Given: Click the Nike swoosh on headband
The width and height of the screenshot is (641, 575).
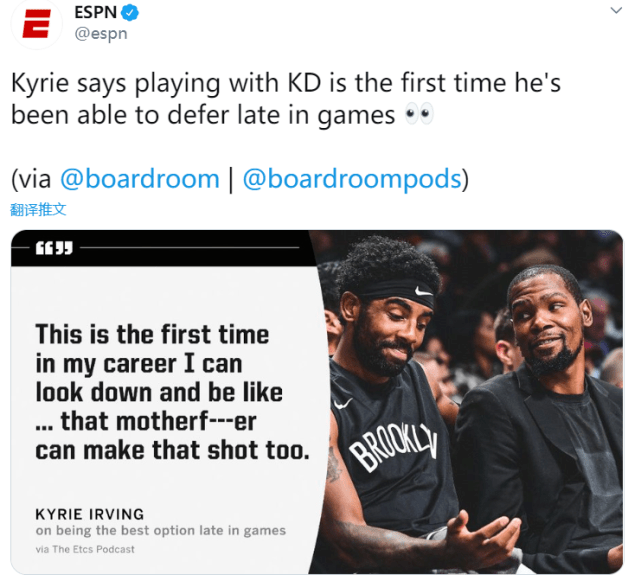Looking at the screenshot, I should [423, 291].
